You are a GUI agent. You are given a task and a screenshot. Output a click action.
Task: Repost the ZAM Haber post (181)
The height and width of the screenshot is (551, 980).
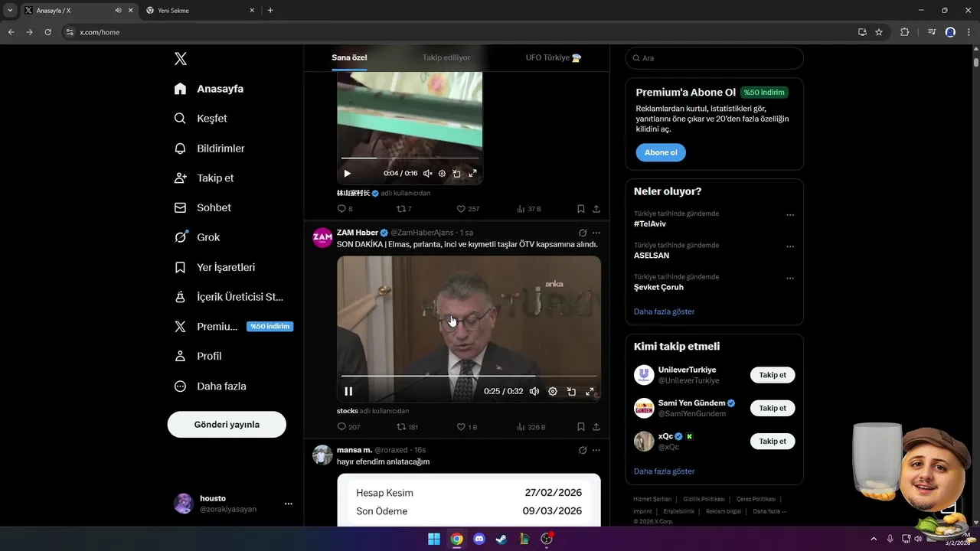(x=407, y=427)
